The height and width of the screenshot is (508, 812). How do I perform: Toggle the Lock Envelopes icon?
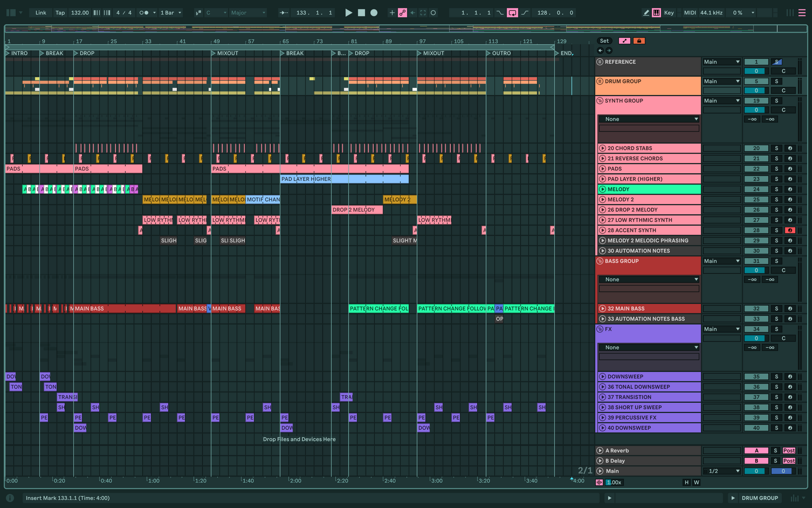639,41
